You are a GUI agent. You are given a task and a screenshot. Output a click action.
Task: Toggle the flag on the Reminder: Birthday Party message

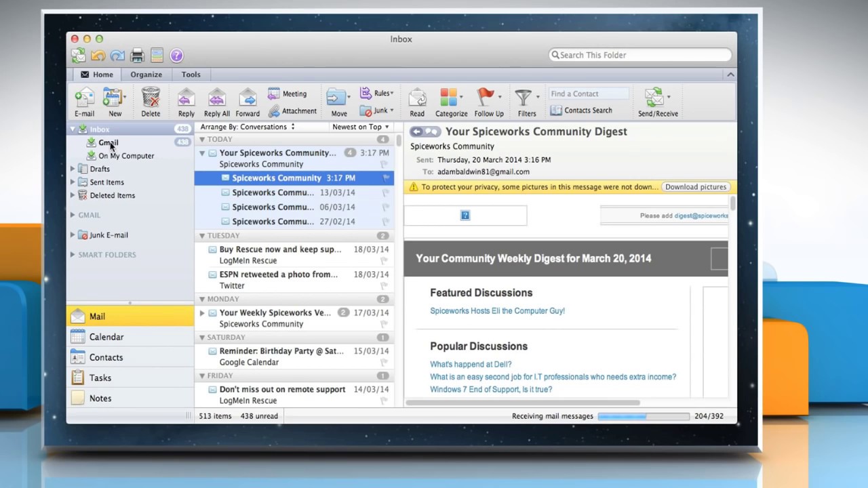pyautogui.click(x=384, y=363)
